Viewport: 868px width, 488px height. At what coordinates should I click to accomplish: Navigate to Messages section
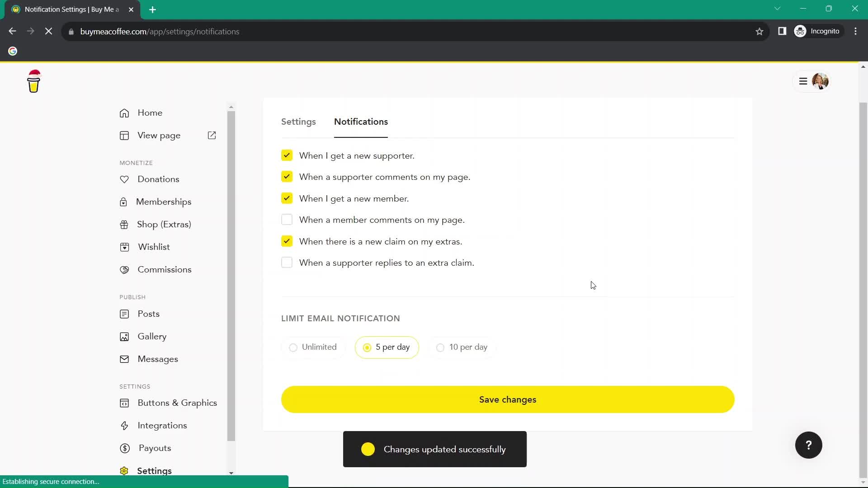158,359
